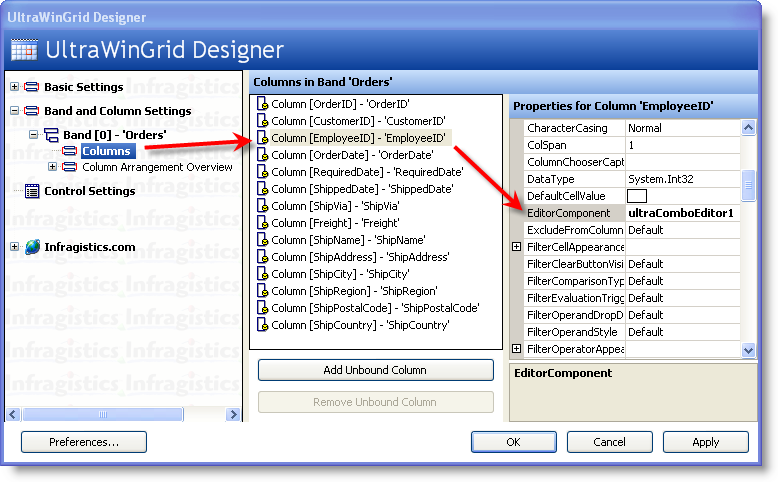Expand the Column Arrangement Overview node
The image size is (778, 482).
[53, 167]
